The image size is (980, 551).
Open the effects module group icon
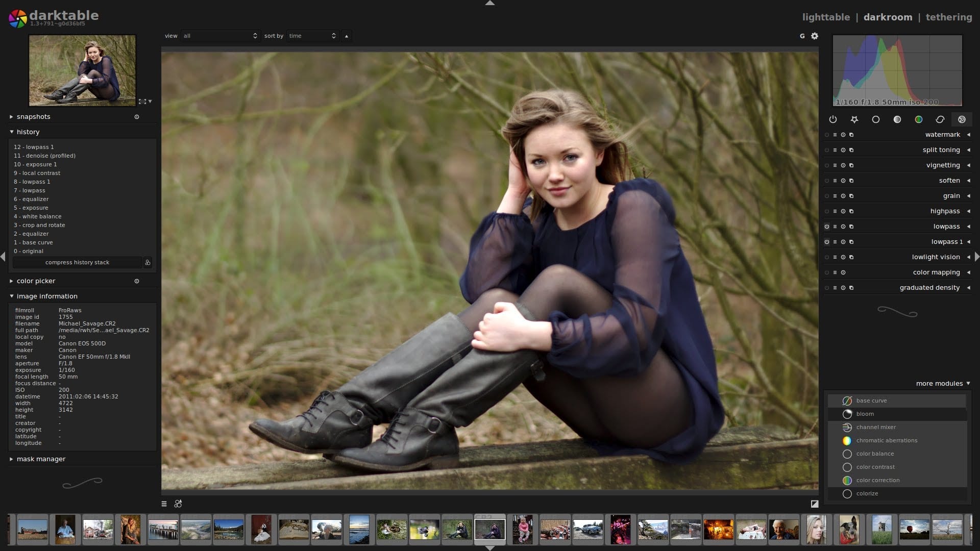(x=962, y=119)
